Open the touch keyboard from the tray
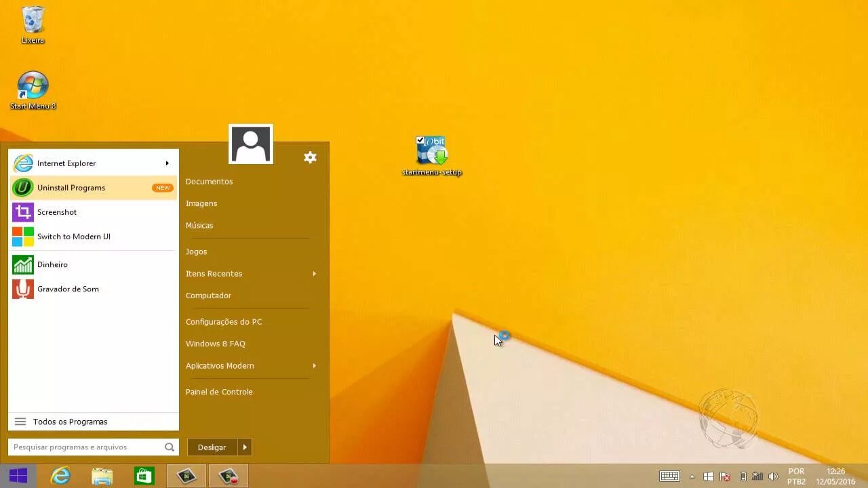 pos(669,476)
